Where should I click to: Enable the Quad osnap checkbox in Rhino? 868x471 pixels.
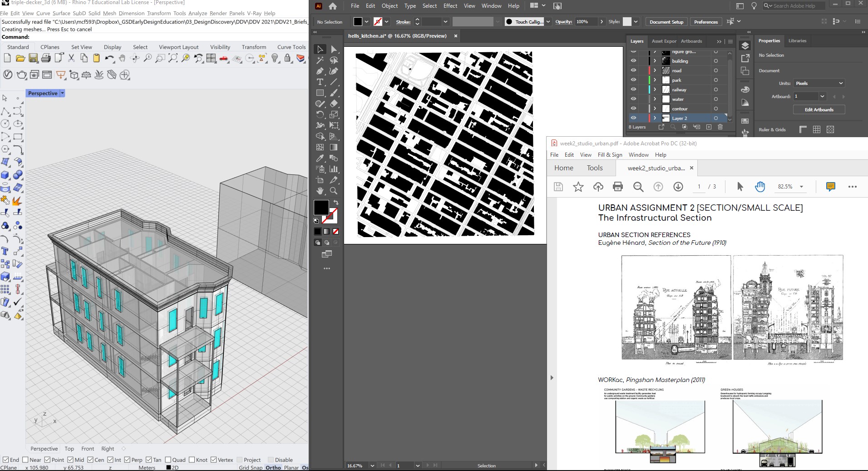168,460
